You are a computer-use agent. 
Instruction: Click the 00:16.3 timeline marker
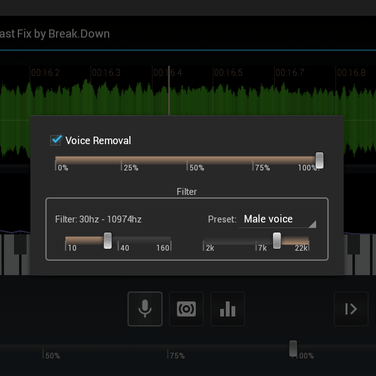coord(106,73)
